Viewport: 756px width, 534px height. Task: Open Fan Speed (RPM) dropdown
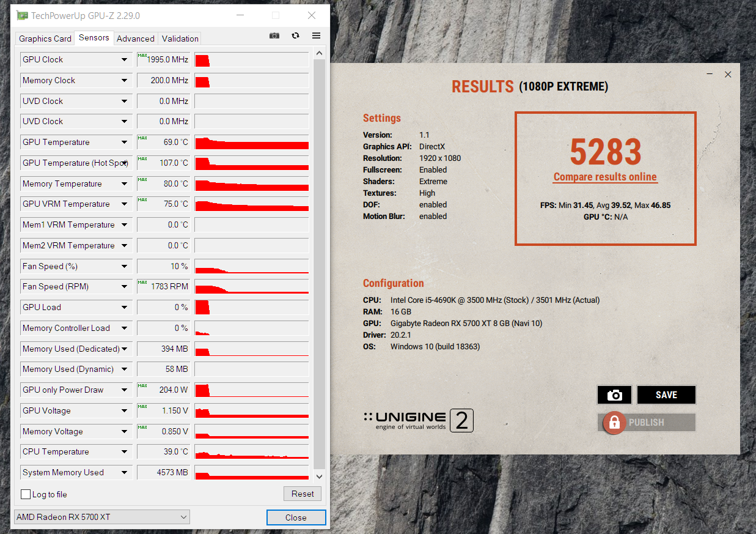125,286
